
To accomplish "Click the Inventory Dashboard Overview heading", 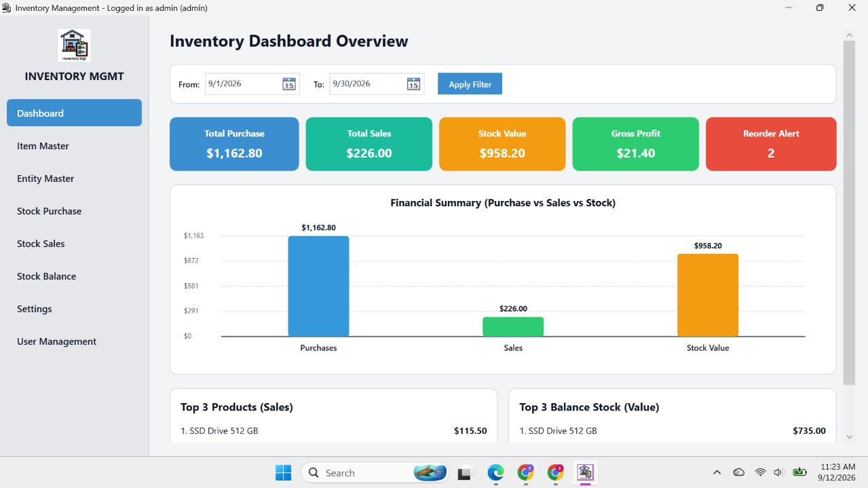I will pyautogui.click(x=289, y=41).
